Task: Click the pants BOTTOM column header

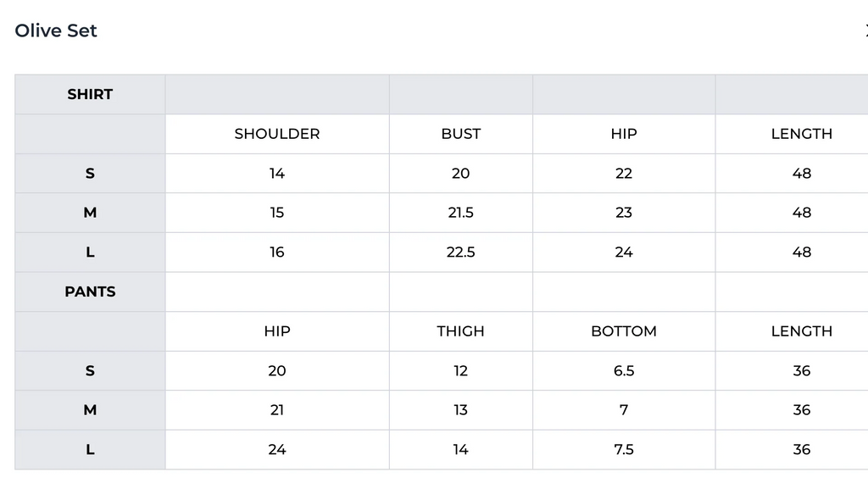Action: pos(623,331)
